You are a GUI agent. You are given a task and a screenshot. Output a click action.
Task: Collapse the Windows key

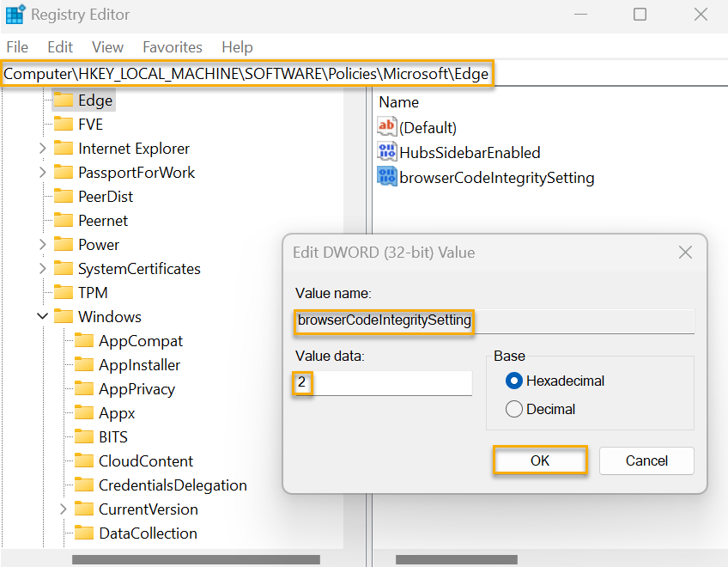point(42,316)
